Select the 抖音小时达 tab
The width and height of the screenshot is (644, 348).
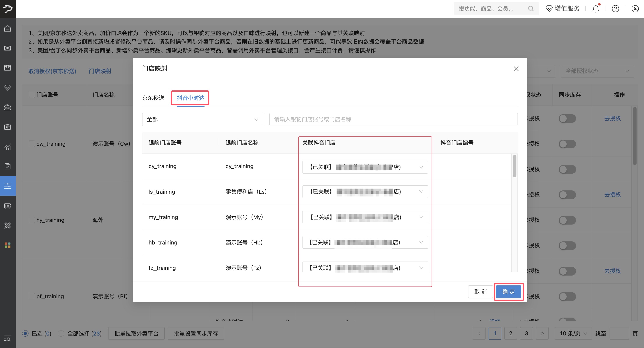tap(190, 98)
